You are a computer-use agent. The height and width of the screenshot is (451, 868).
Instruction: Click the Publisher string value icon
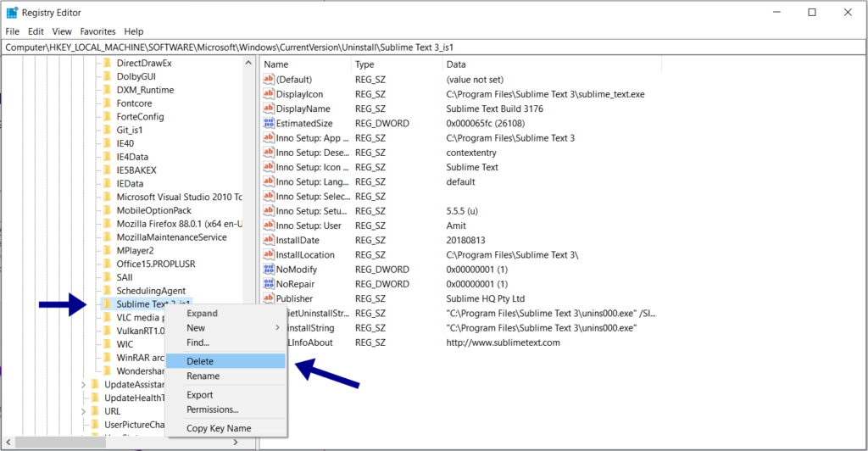tap(269, 298)
